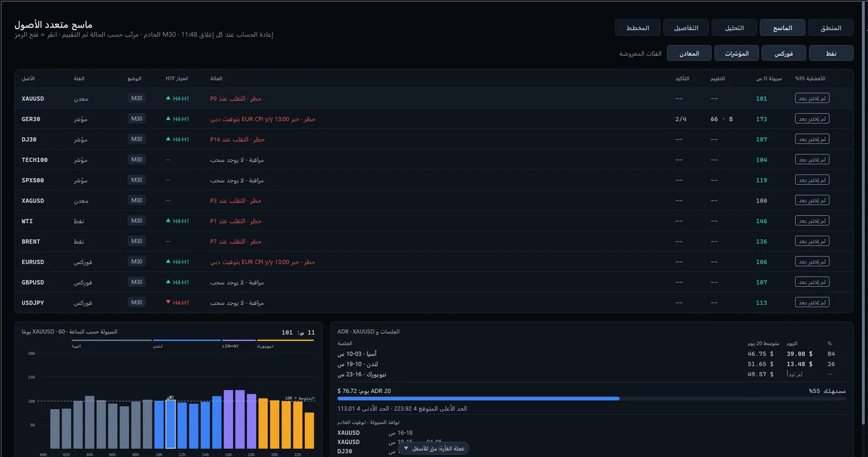Toggle the نفط category filter
This screenshot has width=868, height=457.
[x=831, y=53]
